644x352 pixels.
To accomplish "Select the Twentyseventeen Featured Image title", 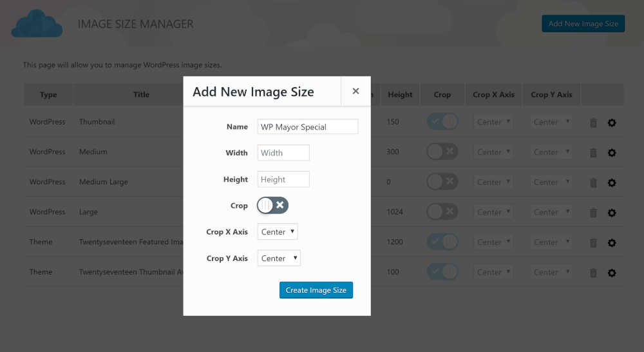I will click(x=131, y=242).
